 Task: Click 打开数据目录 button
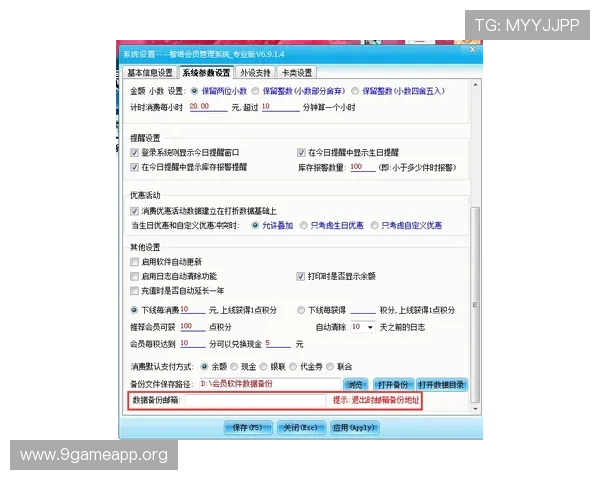[x=442, y=385]
